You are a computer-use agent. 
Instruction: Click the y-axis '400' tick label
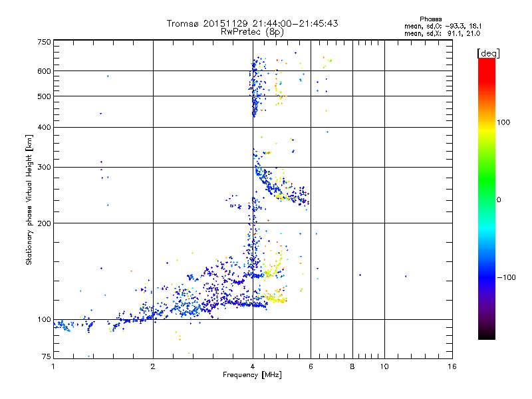pos(44,127)
